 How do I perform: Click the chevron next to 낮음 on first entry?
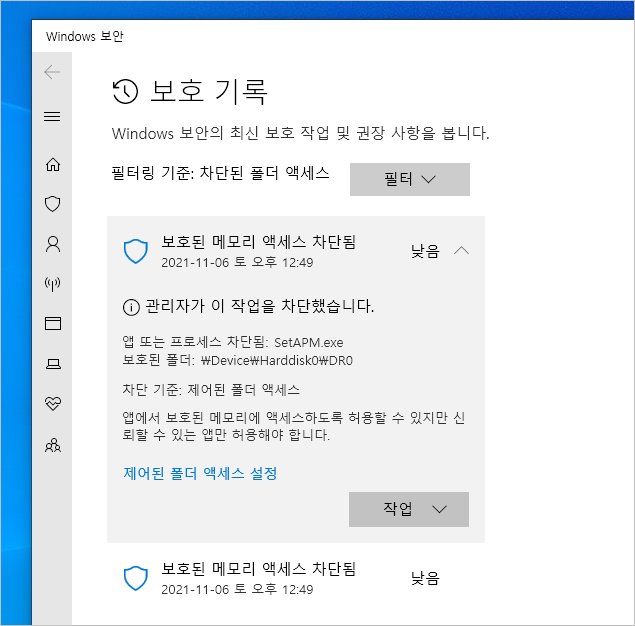(x=461, y=251)
